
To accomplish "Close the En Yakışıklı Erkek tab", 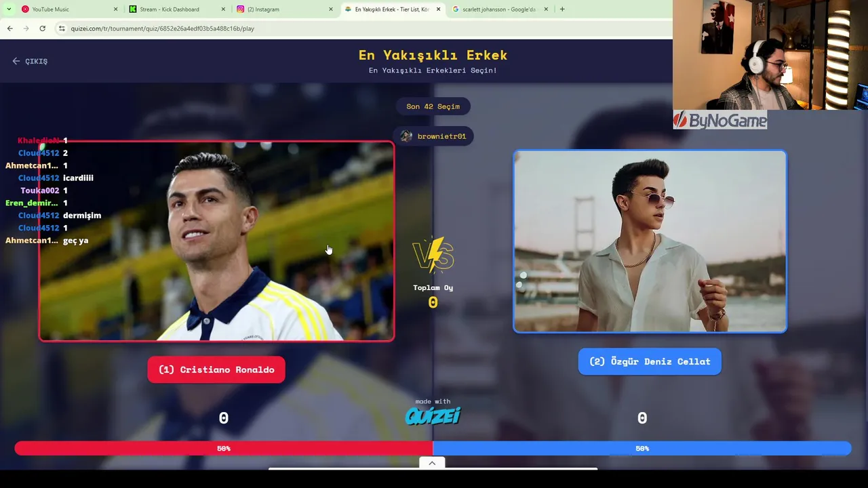I will tap(438, 9).
